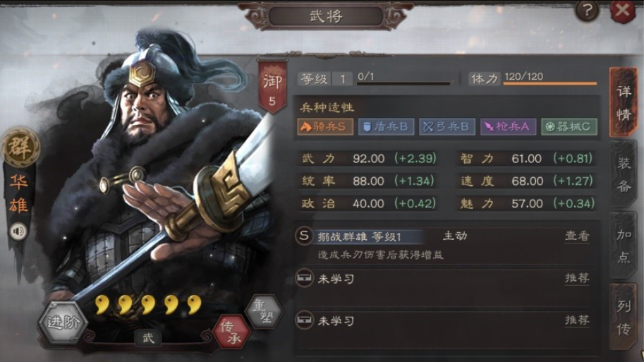Click the question mark help icon
This screenshot has width=644, height=362.
pos(586,11)
